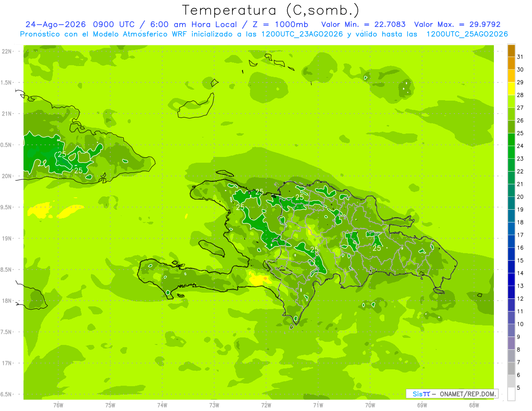Click 'Valor Max. = 29.9792' value
Viewport: 532px width, 411px height.
click(x=457, y=24)
